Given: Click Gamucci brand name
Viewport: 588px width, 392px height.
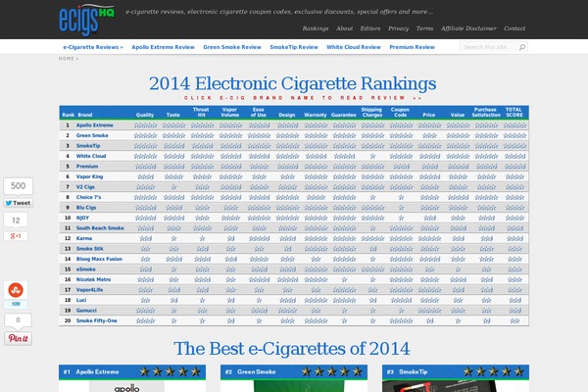Looking at the screenshot, I should [86, 311].
